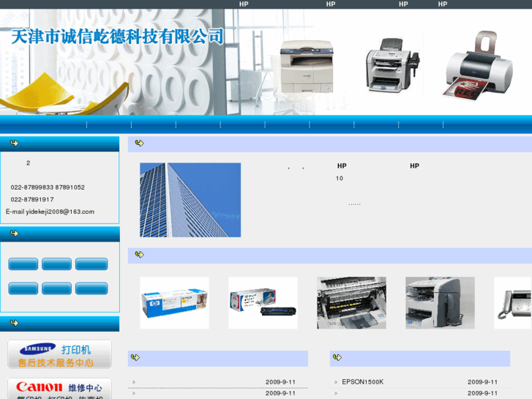Click arrow icon heading the product thumbnails row
Viewport: 532px width, 399px height.
coord(140,254)
